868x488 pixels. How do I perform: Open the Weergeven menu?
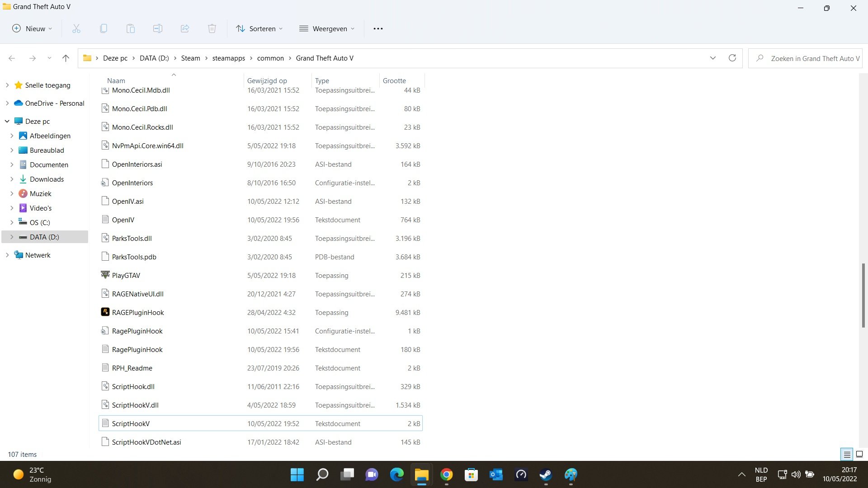pos(327,28)
